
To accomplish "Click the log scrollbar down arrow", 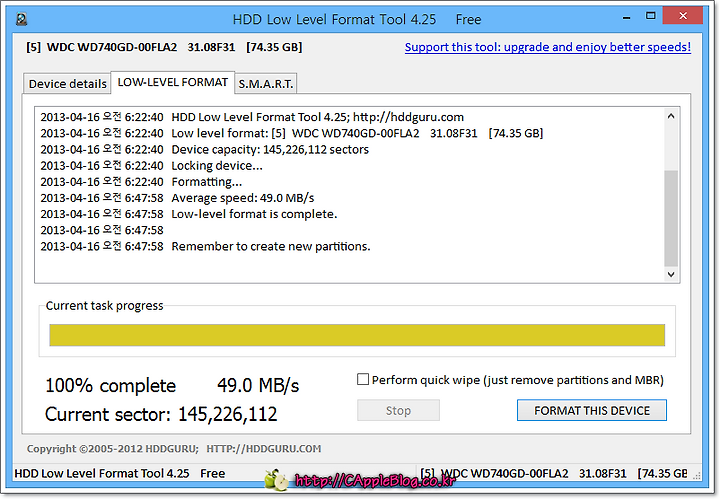I will (671, 274).
